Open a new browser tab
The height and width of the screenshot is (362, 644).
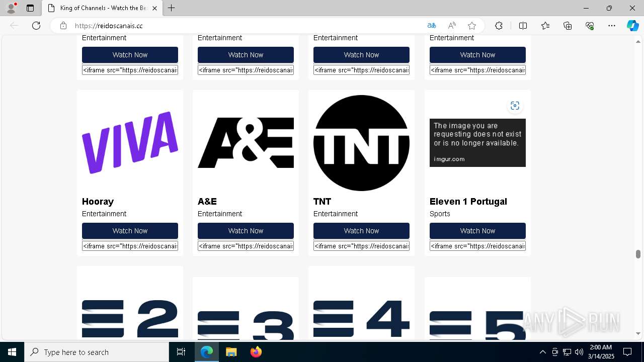point(172,8)
